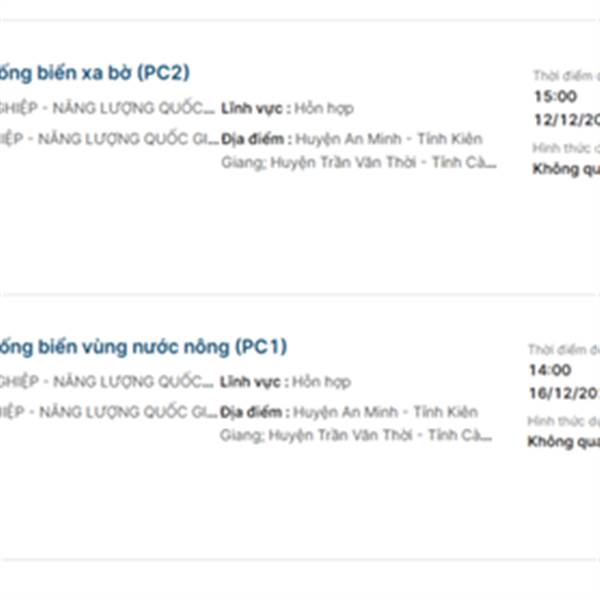Screen dimensions: 600x600
Task: Click the first 'NĂNG LƯỢNG QUỐC...' line in PC2 card
Action: tap(107, 108)
